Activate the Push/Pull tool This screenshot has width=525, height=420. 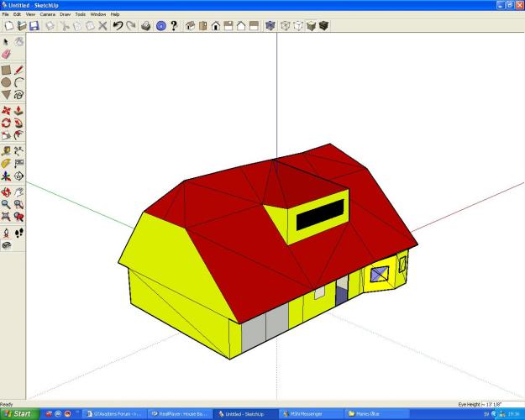(18, 111)
